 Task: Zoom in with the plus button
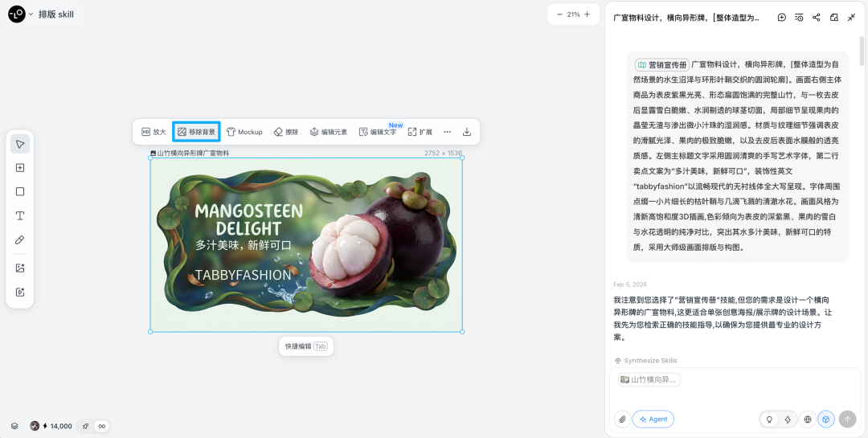click(588, 14)
